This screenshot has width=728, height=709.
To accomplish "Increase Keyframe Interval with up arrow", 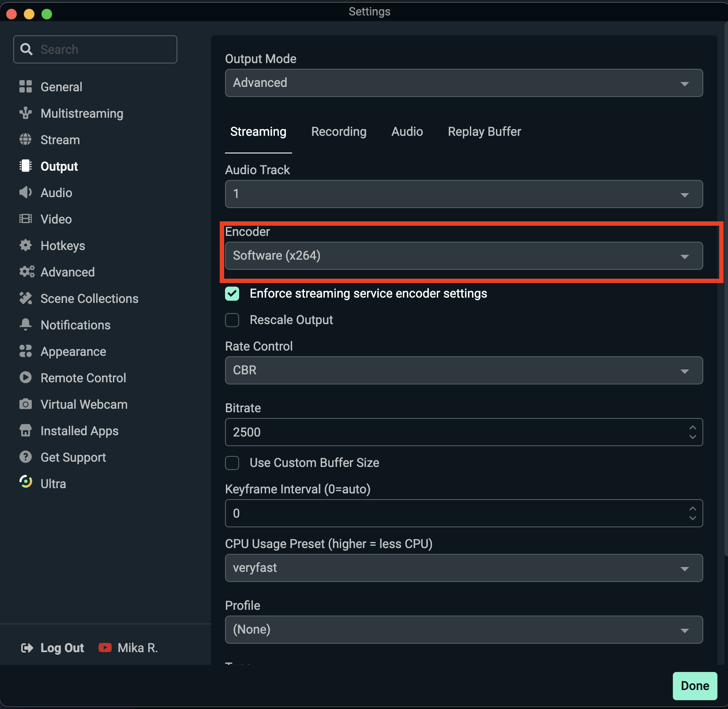I will point(693,509).
